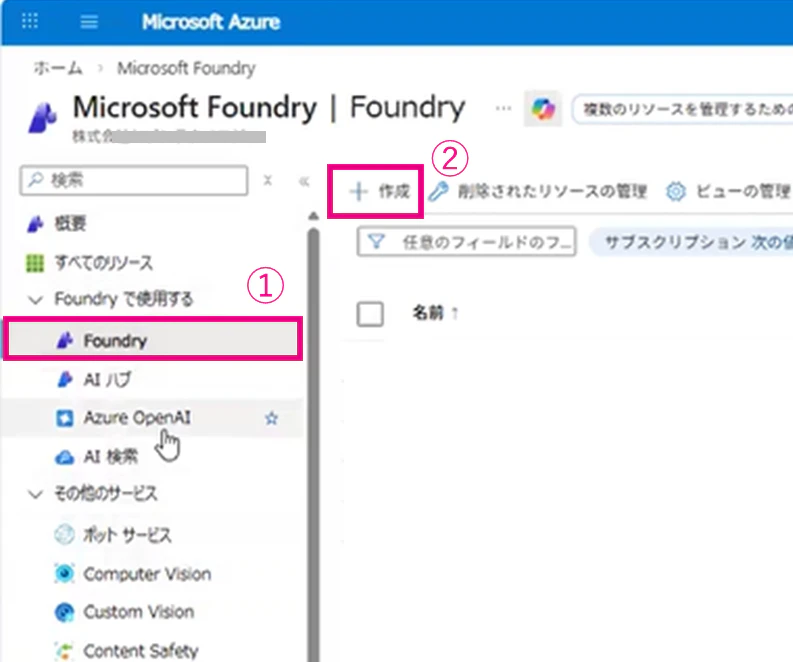Viewport: 793px width, 662px height.
Task: Toggle the select-all checkbox
Action: tap(370, 314)
